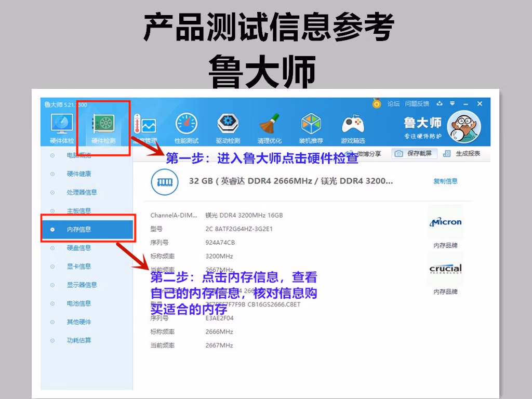Share via 微博分享
The width and height of the screenshot is (532, 399).
pos(369,154)
